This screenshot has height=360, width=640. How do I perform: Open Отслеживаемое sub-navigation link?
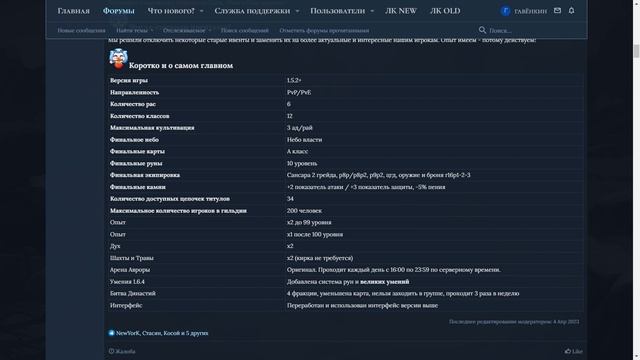coord(184,30)
